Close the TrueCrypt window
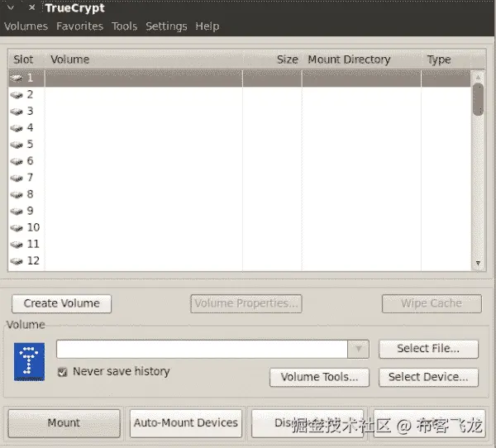Screen dimensions: 496x448 coord(31,7)
